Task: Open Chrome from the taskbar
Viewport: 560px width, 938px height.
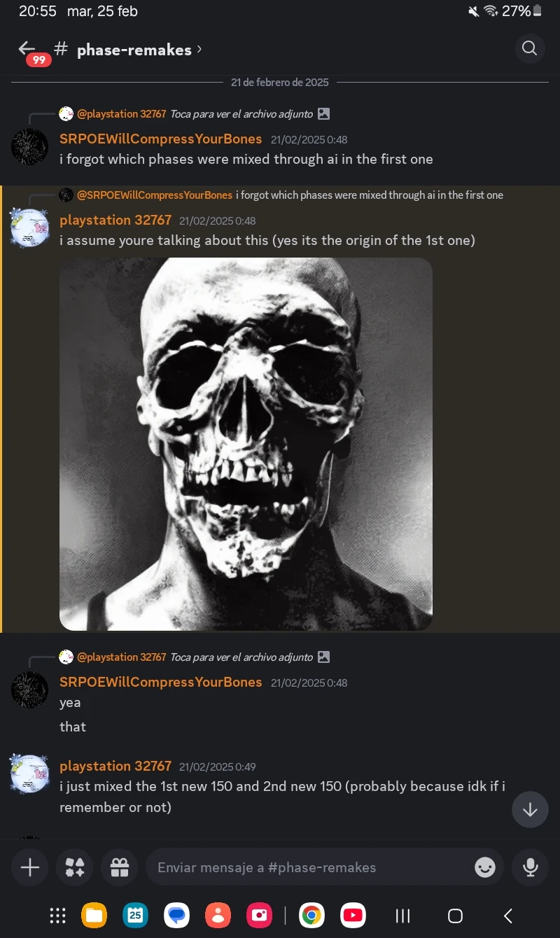Action: [x=311, y=915]
